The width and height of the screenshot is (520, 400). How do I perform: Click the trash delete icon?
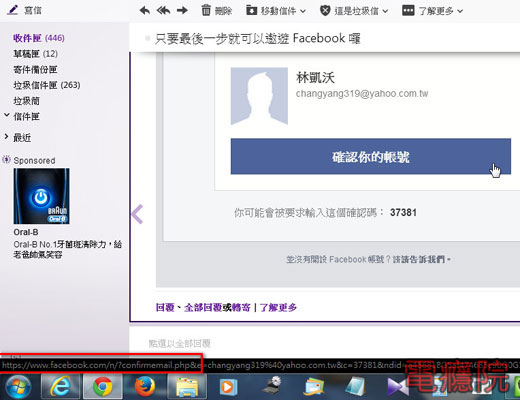click(x=206, y=10)
